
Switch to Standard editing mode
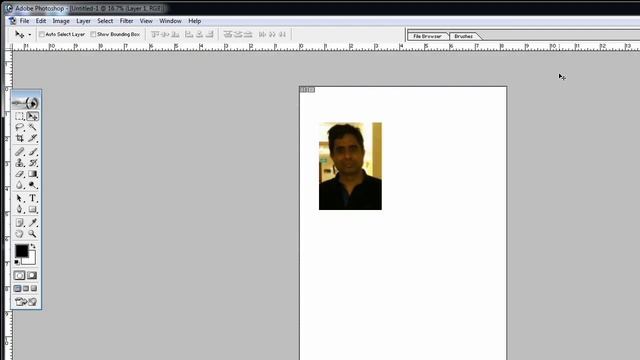tap(19, 276)
